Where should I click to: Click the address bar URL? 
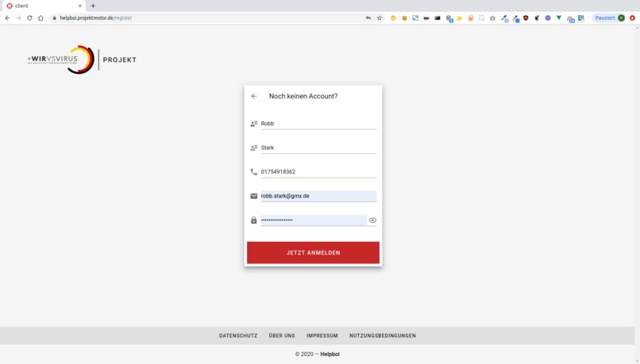click(x=96, y=18)
